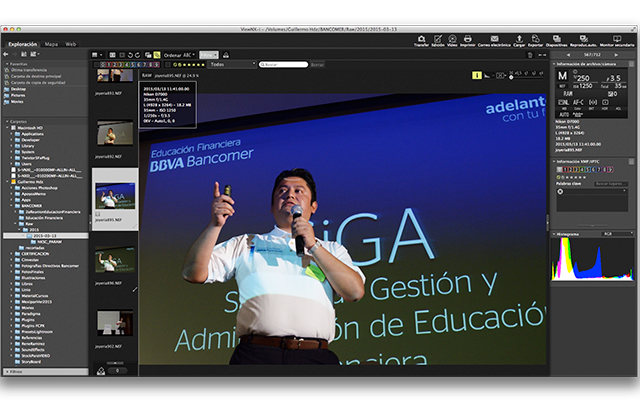Select the Pictures folder in Favoritas
Viewport: 640px width, 414px height.
(x=18, y=96)
